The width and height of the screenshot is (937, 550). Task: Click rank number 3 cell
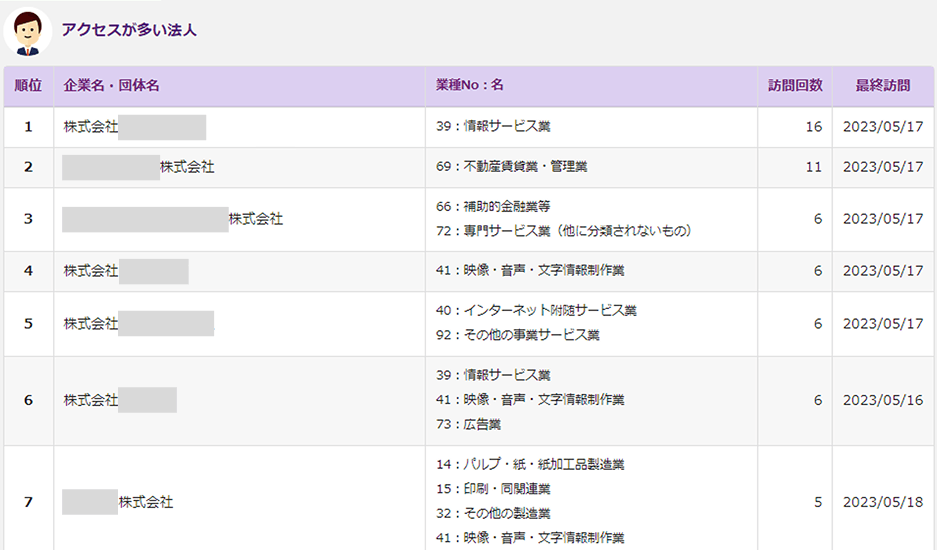tap(29, 219)
